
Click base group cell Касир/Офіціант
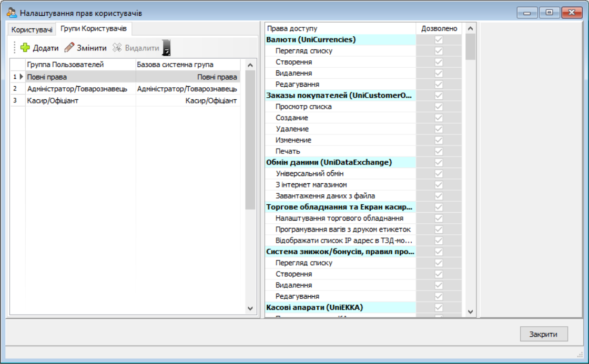[x=188, y=100]
